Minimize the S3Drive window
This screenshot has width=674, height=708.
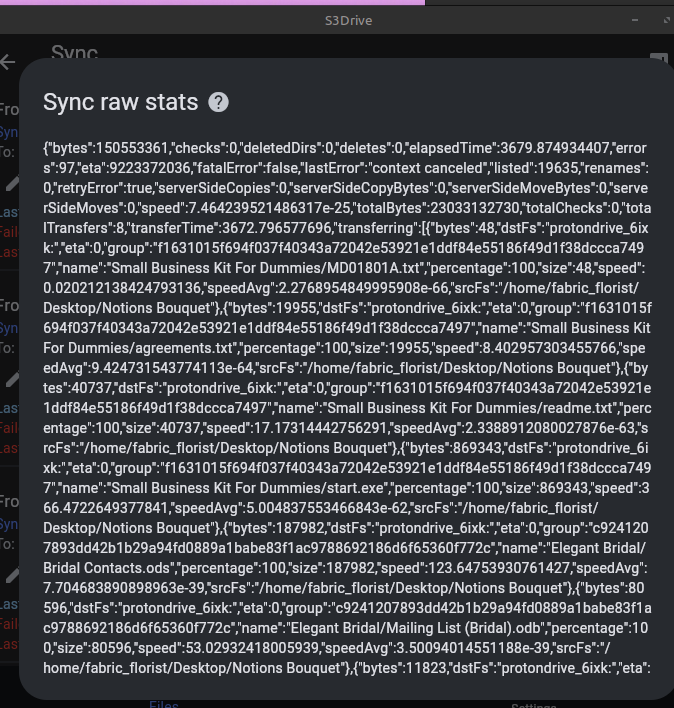pos(635,20)
